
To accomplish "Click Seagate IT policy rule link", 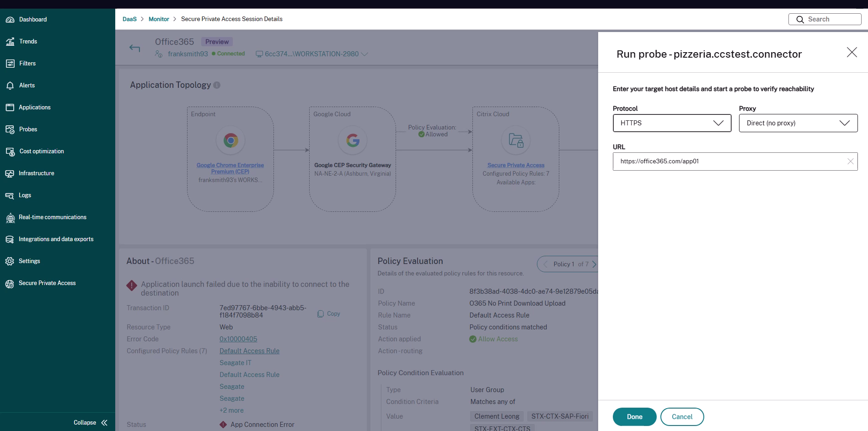I will (236, 363).
